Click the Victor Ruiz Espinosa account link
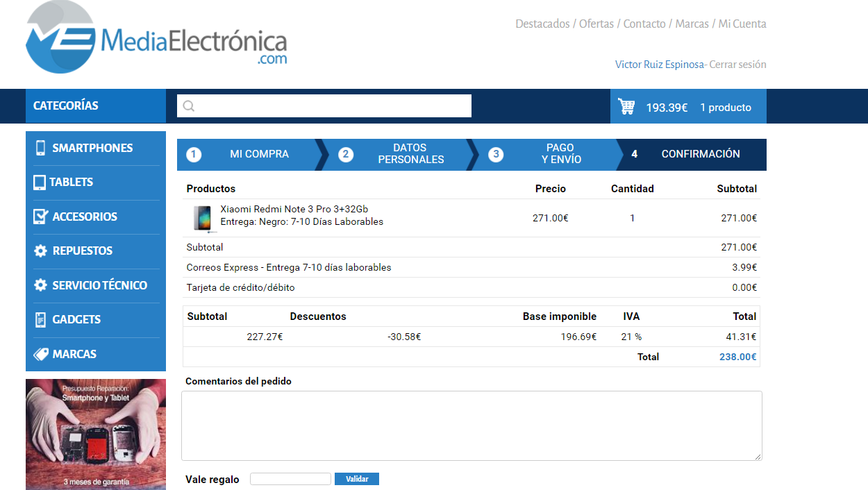Viewport: 868px width, 490px height. coord(660,65)
